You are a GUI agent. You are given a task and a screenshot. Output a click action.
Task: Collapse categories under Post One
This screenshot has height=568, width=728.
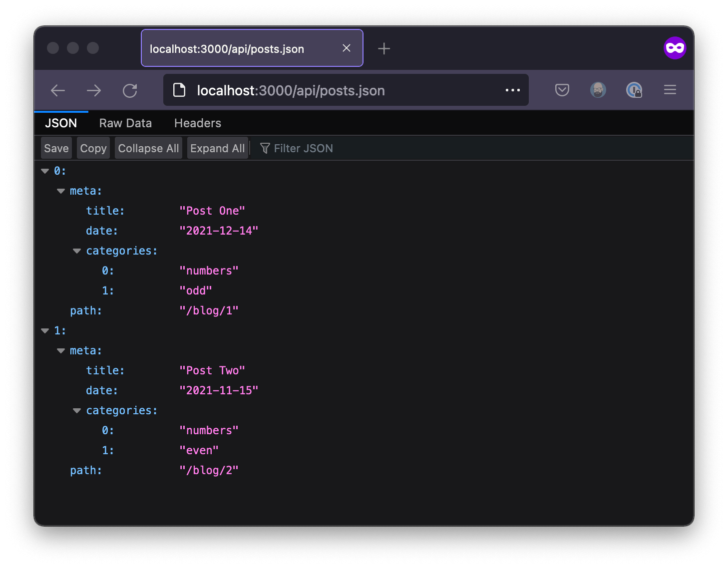pyautogui.click(x=77, y=251)
